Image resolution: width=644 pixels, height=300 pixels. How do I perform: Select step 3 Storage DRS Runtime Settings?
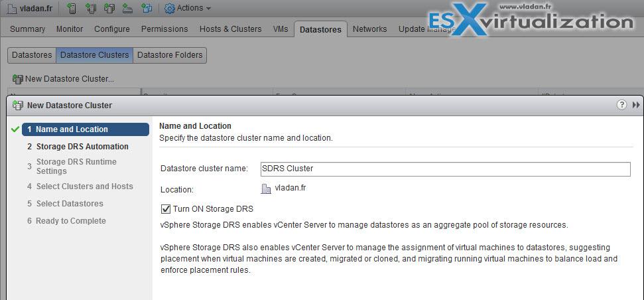[x=72, y=167]
